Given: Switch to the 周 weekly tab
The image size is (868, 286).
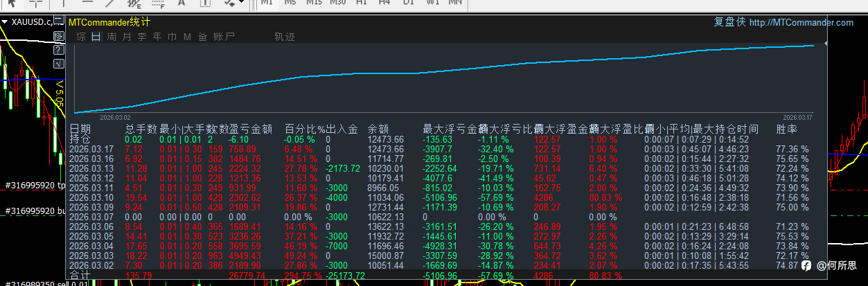Looking at the screenshot, I should click(112, 37).
